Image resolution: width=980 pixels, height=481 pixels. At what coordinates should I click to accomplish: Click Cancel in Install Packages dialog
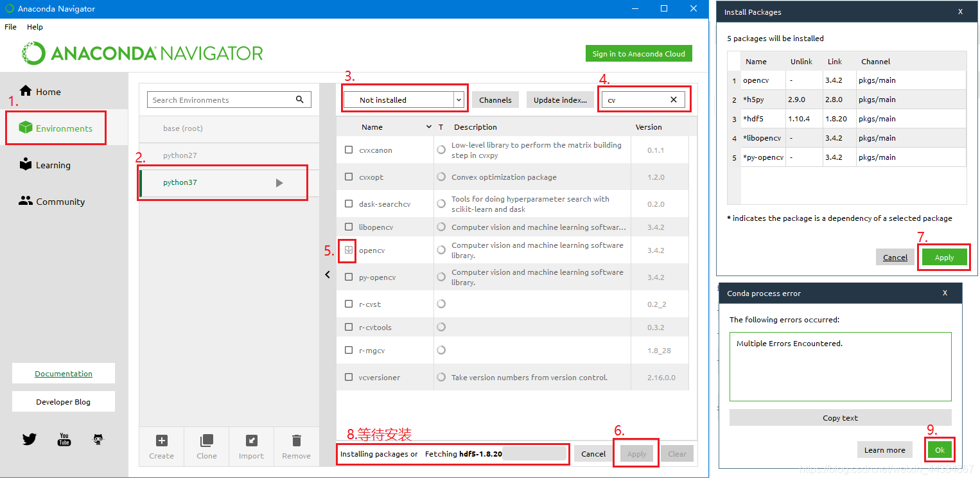(x=895, y=257)
